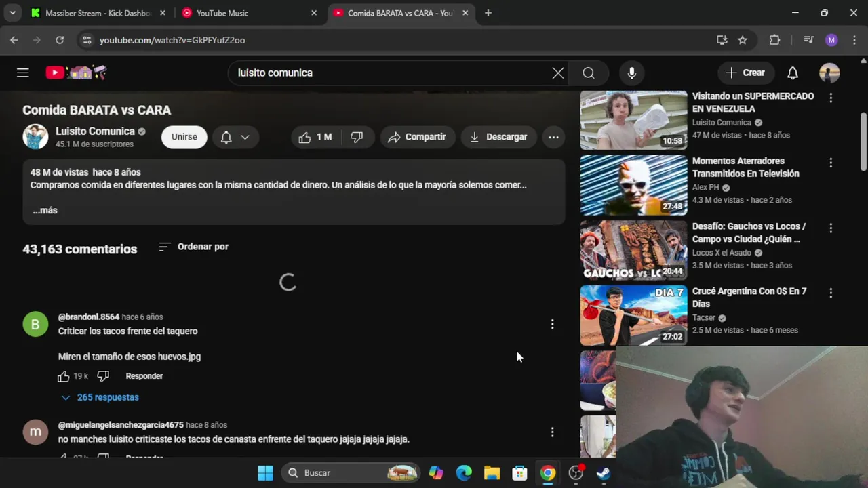Open File Explorer from the taskbar
This screenshot has width=868, height=488.
492,473
